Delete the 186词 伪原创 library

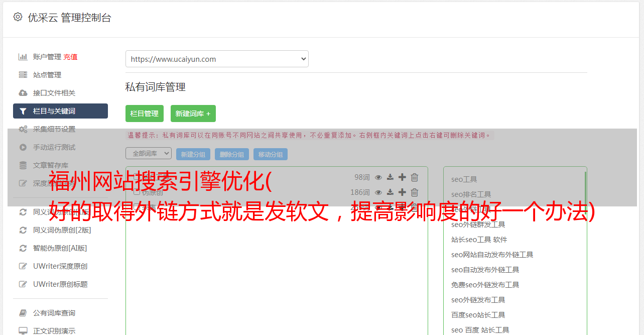click(x=415, y=192)
